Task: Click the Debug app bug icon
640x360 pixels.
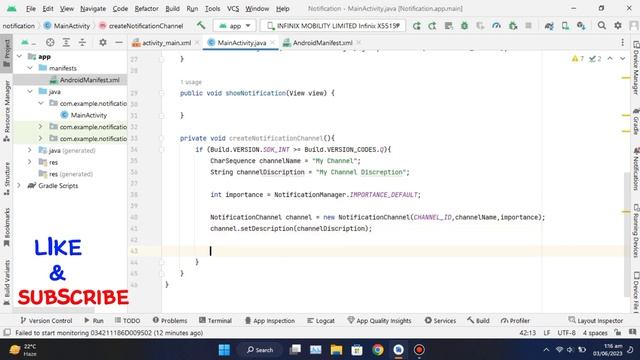Action: pos(464,26)
